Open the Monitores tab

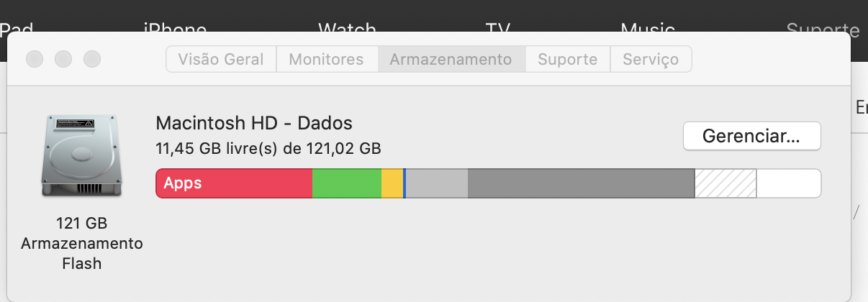[326, 59]
